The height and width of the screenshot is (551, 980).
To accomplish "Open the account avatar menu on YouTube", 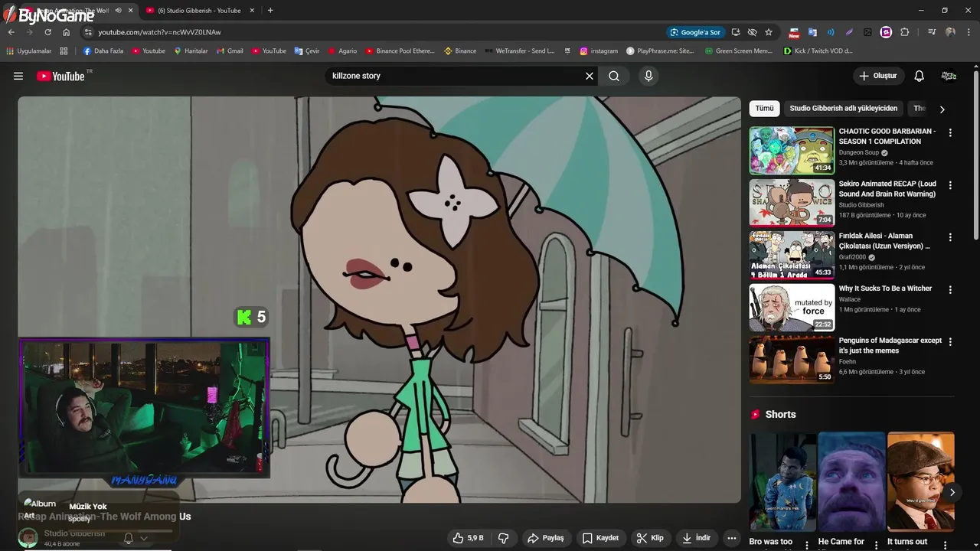I will click(949, 76).
